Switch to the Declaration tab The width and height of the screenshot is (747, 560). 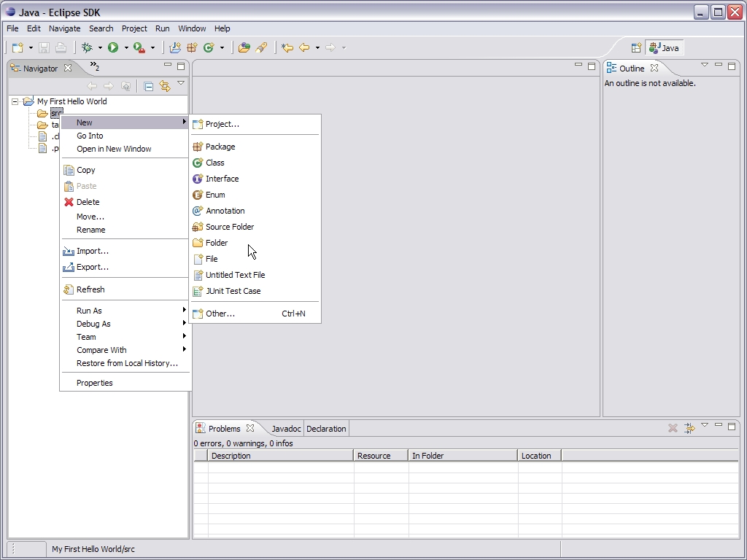click(326, 429)
